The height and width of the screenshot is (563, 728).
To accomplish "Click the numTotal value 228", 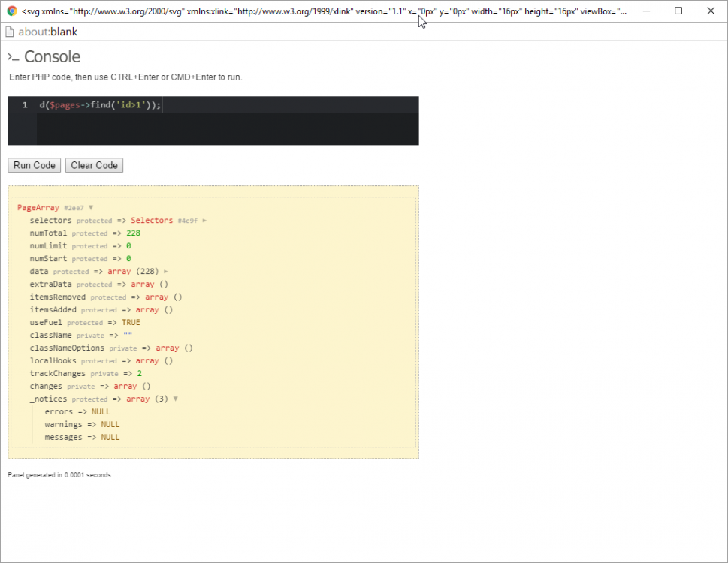I will click(x=134, y=233).
